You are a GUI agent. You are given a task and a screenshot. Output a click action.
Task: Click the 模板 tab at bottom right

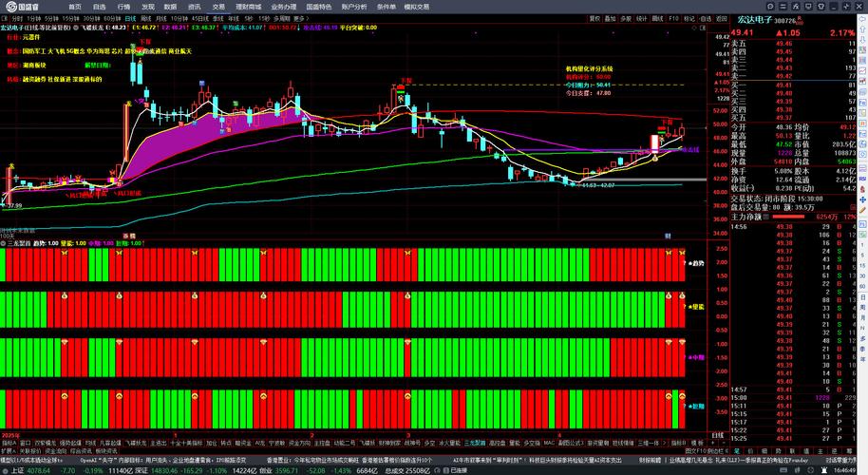point(697,443)
